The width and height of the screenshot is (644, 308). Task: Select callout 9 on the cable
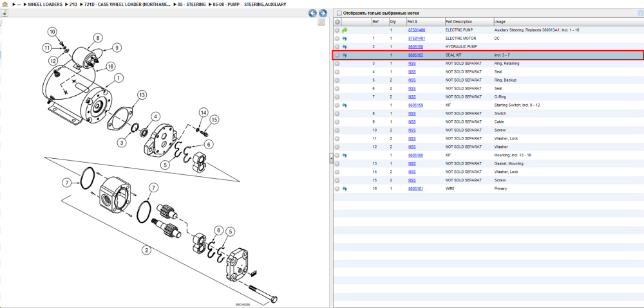(x=116, y=48)
